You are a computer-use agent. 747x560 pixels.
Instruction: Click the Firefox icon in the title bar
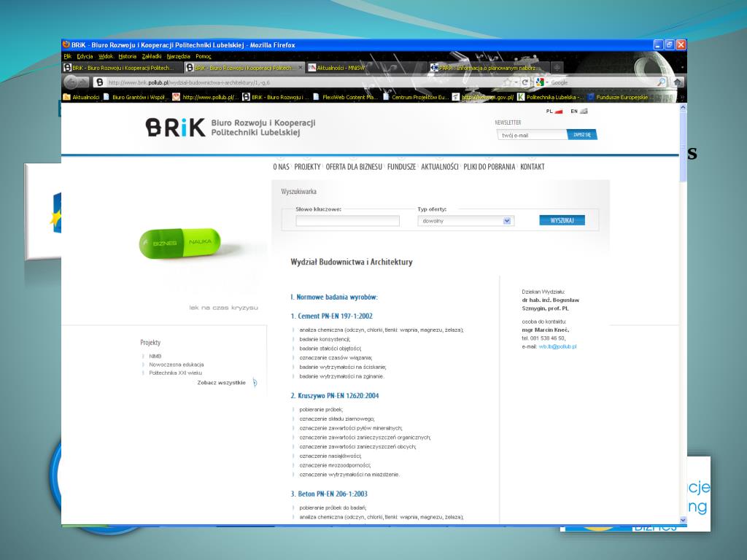point(66,44)
